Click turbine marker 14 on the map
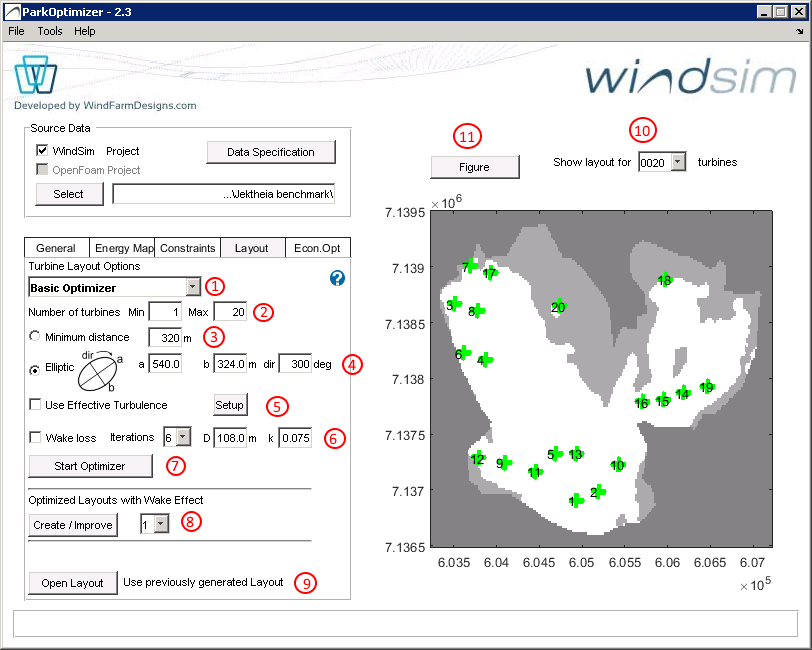This screenshot has height=650, width=812. [683, 393]
